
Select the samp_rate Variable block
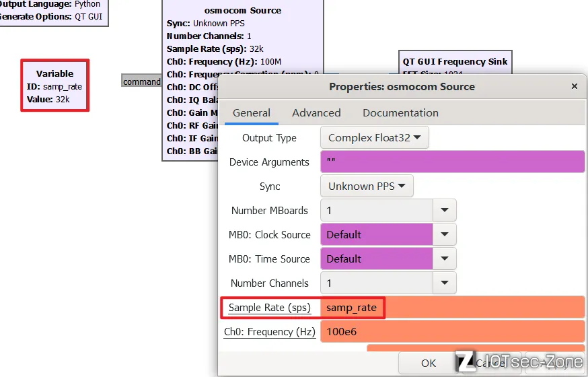click(54, 85)
